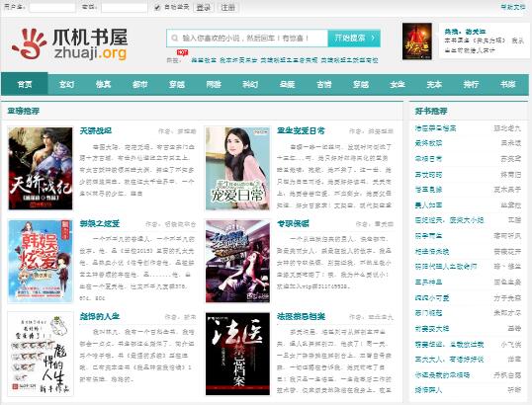Open the 天骄战纪 book cover thumbnail
The width and height of the screenshot is (532, 405).
(41, 169)
